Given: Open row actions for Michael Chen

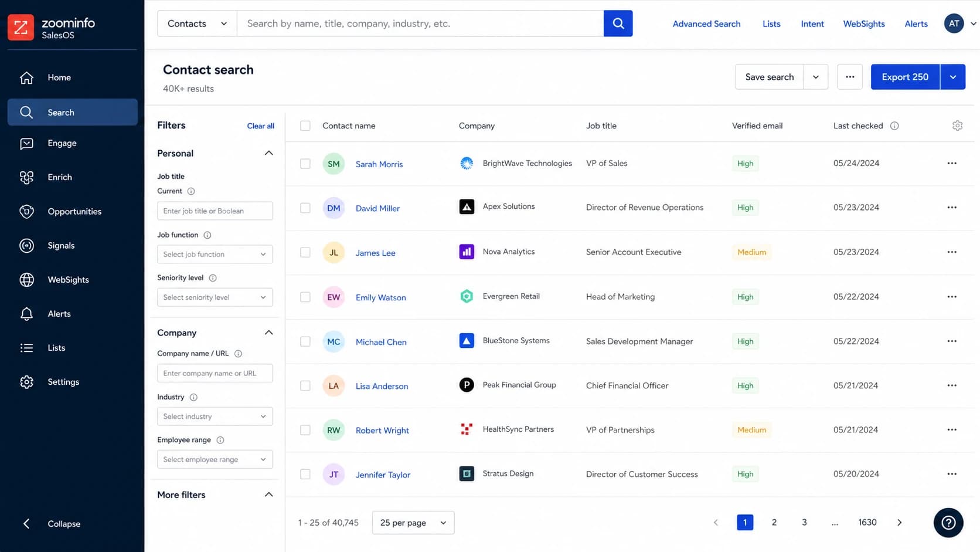Looking at the screenshot, I should point(952,341).
